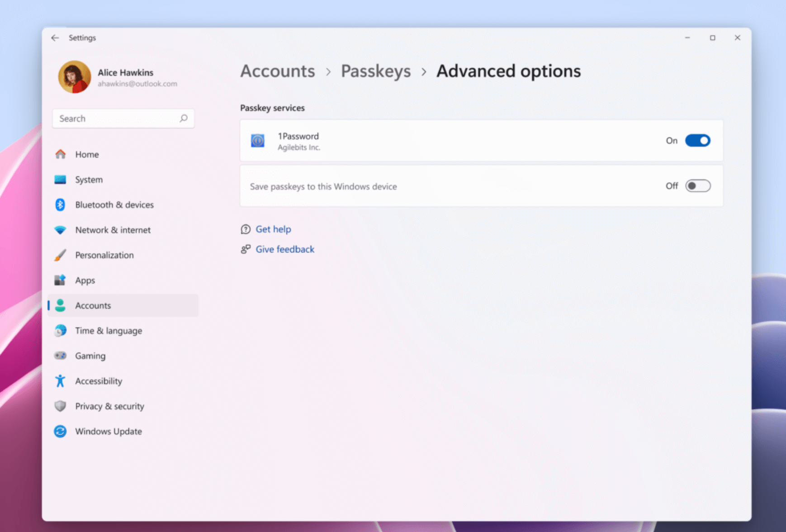
Task: Select Time & language from sidebar
Action: point(109,331)
